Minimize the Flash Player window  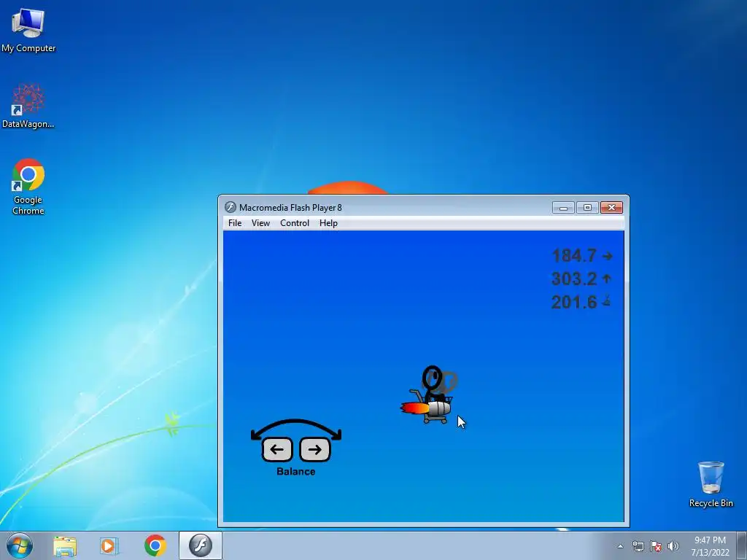563,208
